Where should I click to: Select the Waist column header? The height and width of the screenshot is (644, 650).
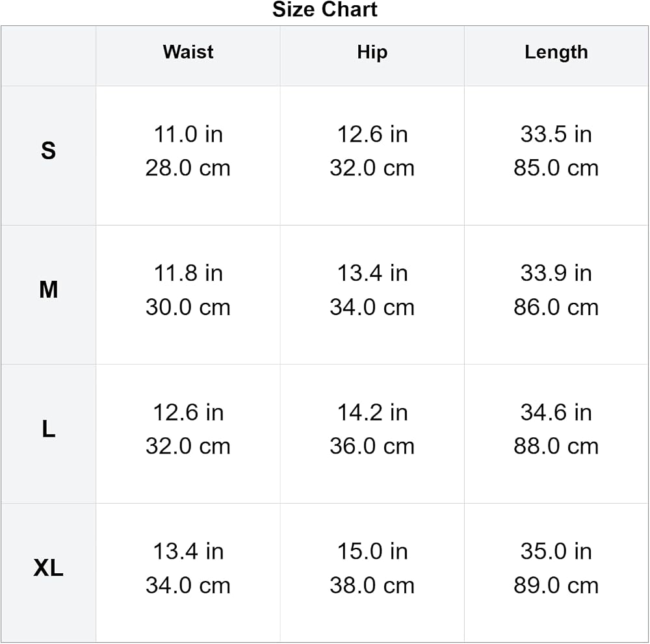coord(188,52)
